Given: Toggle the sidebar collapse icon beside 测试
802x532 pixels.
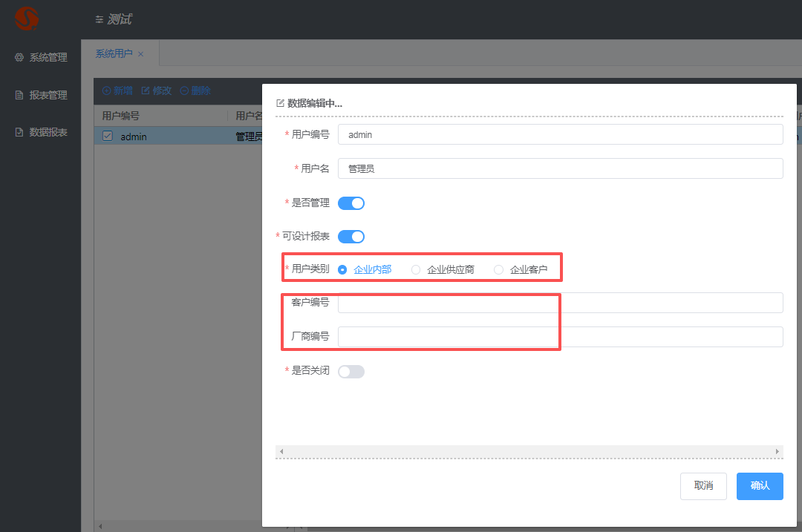Looking at the screenshot, I should (x=100, y=20).
